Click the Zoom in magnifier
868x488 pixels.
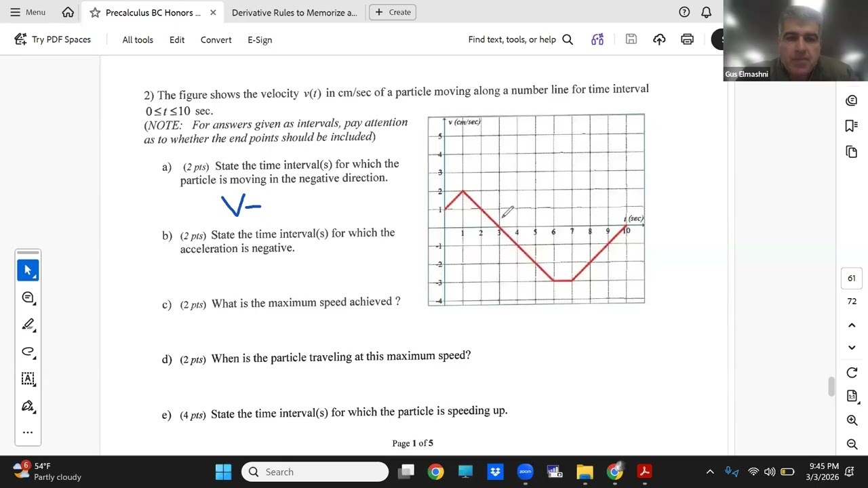852,421
